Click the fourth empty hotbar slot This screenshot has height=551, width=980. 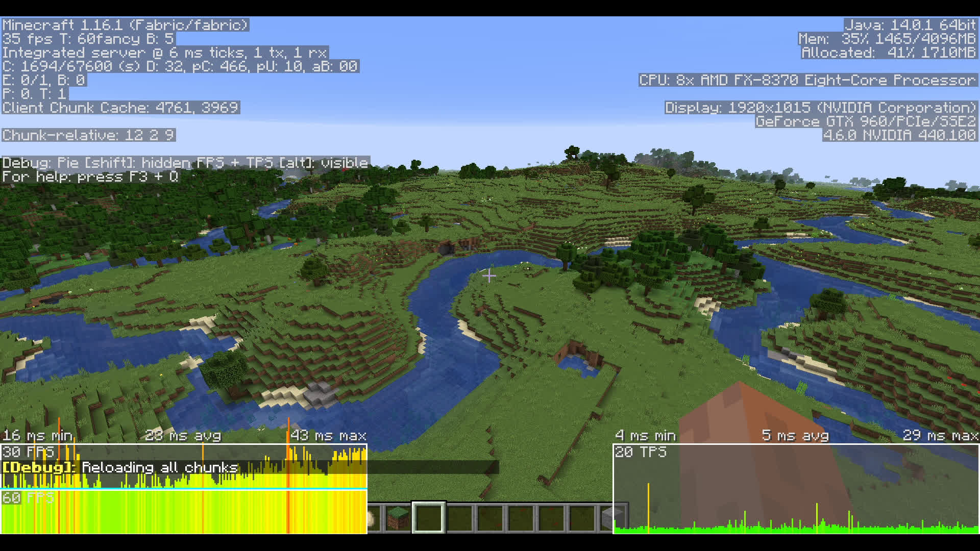pos(459,518)
